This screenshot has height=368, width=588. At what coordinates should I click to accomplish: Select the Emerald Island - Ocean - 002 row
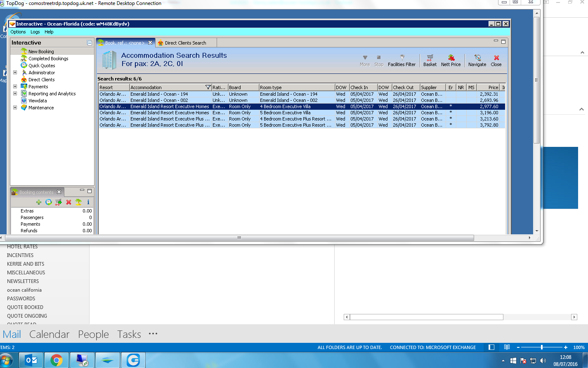point(302,100)
